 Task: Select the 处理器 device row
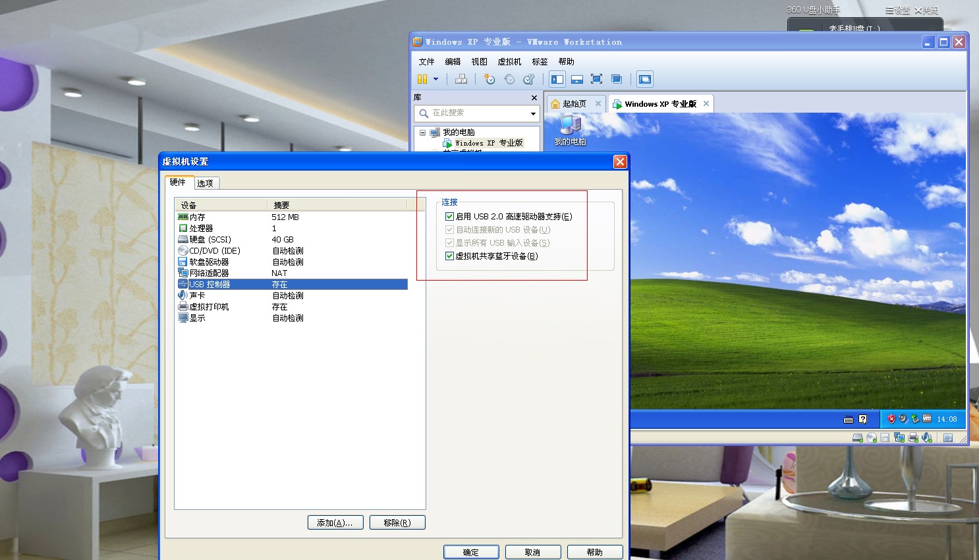[x=292, y=228]
